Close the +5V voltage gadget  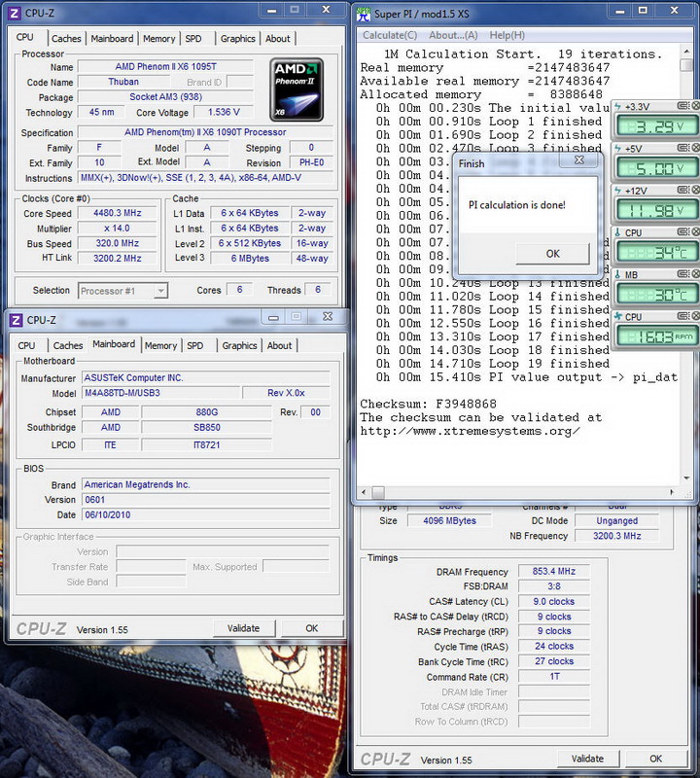pyautogui.click(x=695, y=148)
